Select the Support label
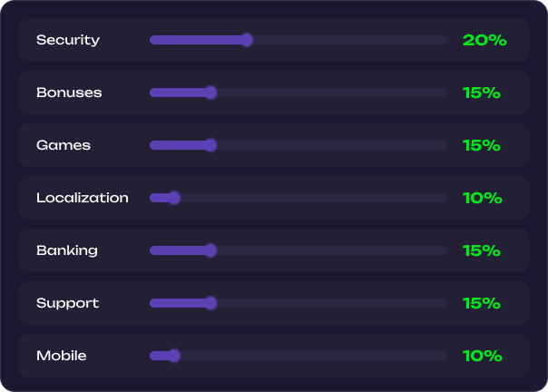The height and width of the screenshot is (392, 548). click(67, 304)
